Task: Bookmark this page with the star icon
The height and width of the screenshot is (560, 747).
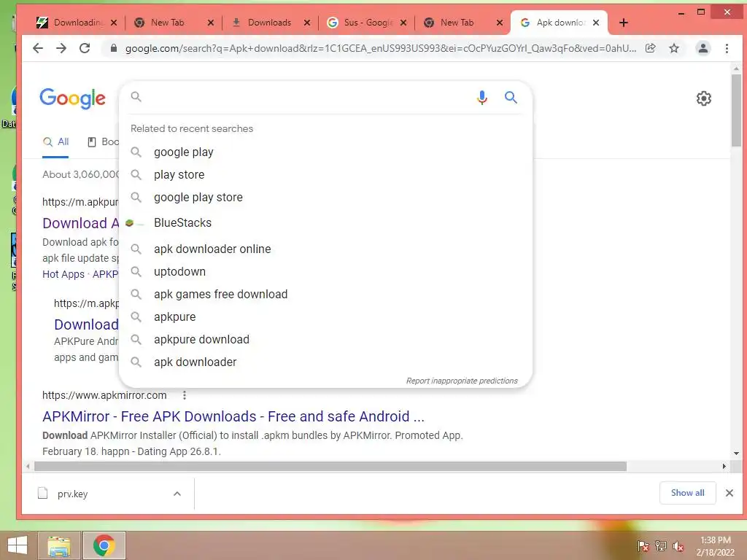Action: pos(674,48)
